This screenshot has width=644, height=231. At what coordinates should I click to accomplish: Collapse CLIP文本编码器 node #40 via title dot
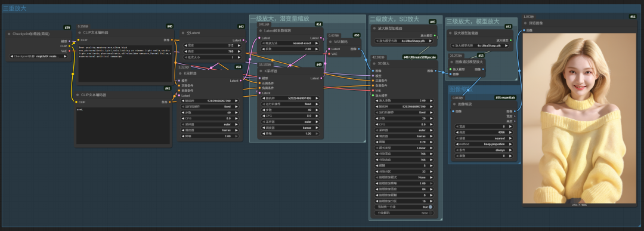click(79, 32)
